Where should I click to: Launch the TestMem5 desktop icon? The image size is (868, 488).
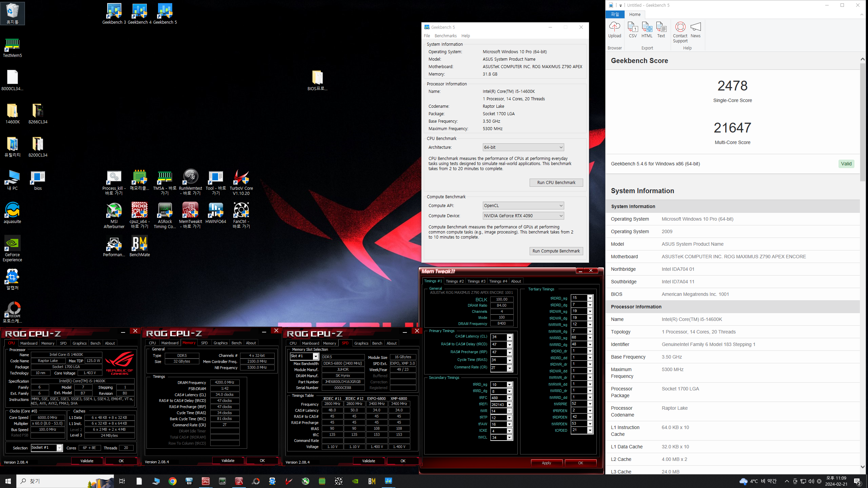12,47
